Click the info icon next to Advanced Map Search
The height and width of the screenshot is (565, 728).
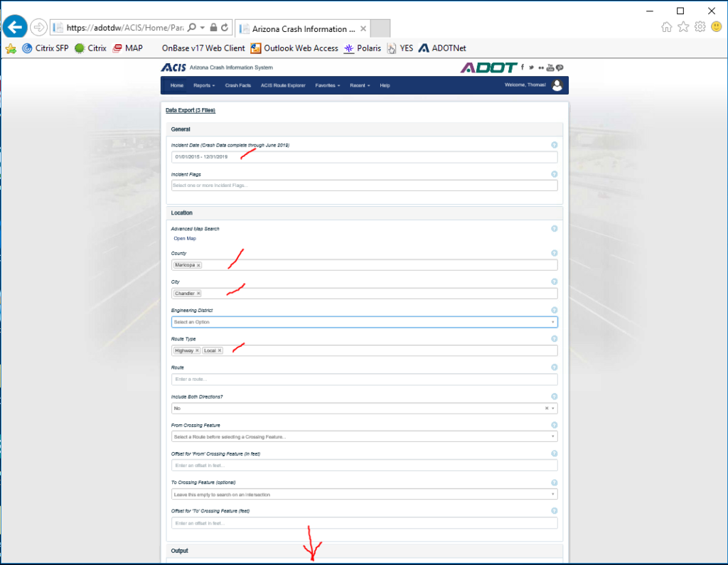pyautogui.click(x=554, y=229)
